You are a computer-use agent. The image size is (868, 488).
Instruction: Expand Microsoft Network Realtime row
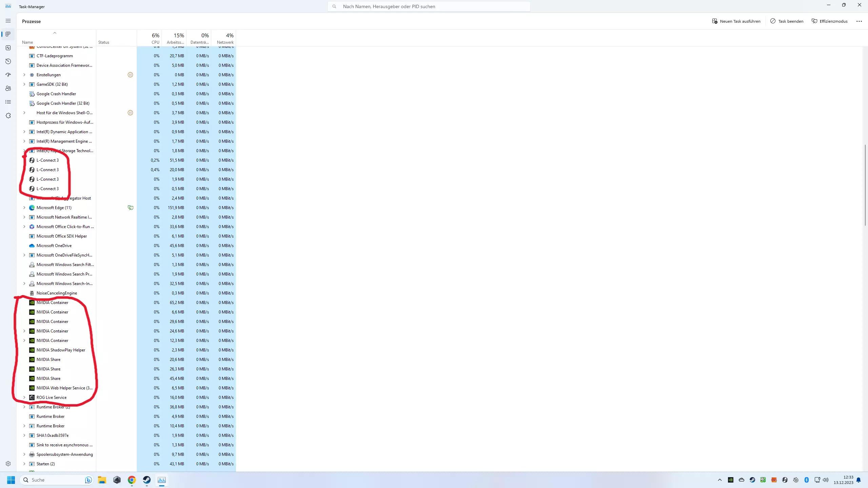[24, 217]
